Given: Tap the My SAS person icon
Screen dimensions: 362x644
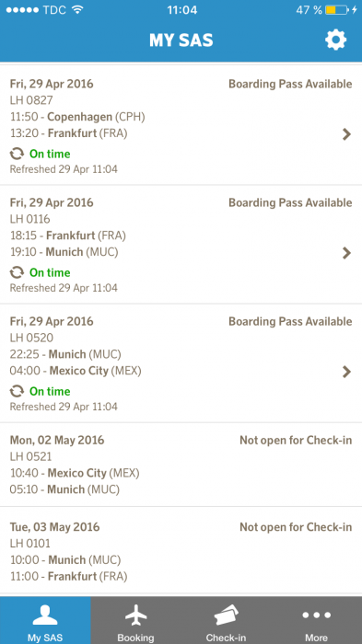Looking at the screenshot, I should [x=45, y=615].
